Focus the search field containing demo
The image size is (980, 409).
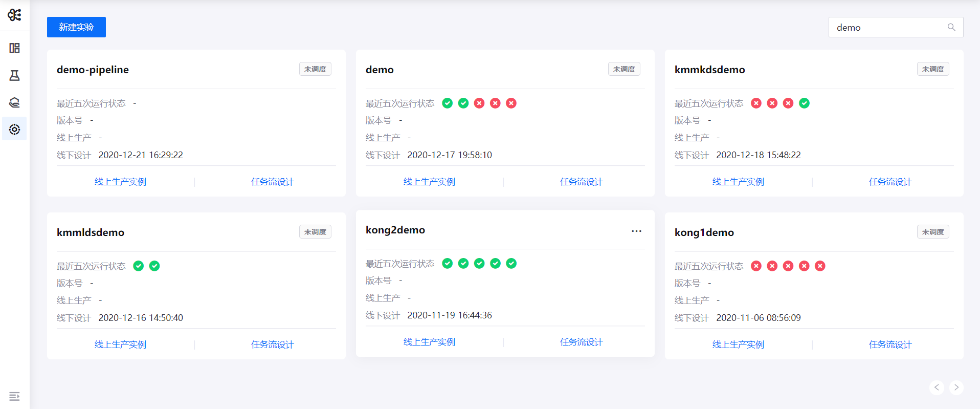point(896,27)
